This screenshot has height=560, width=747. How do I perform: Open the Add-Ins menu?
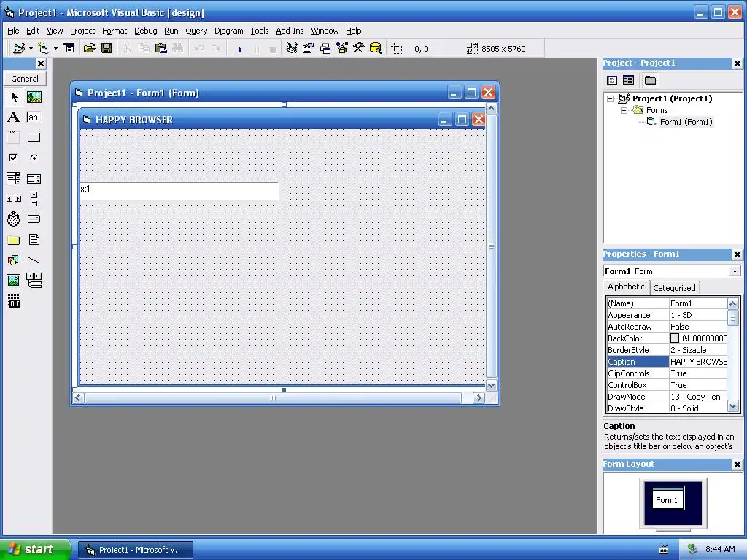[x=290, y=31]
